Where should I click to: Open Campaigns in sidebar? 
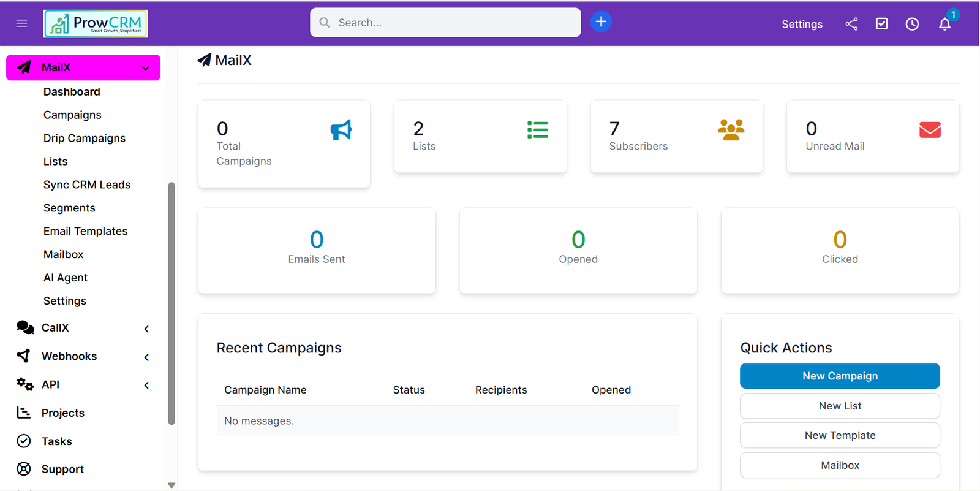point(72,115)
